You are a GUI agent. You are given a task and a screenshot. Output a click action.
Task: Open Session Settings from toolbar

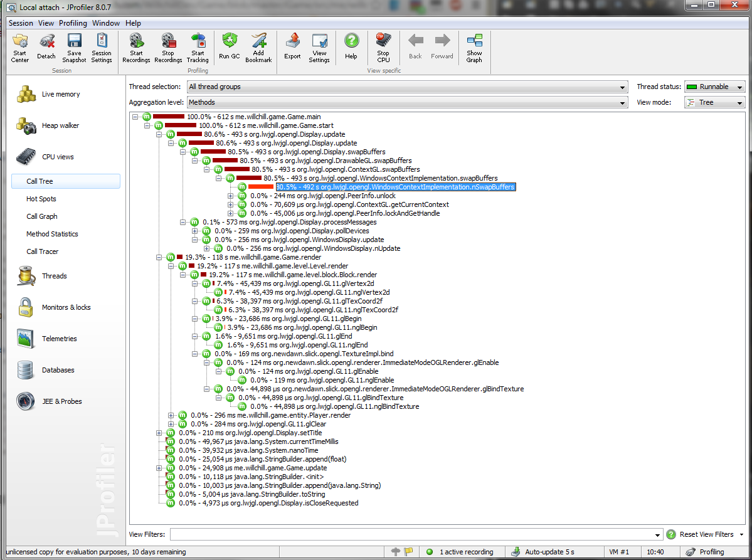[102, 48]
